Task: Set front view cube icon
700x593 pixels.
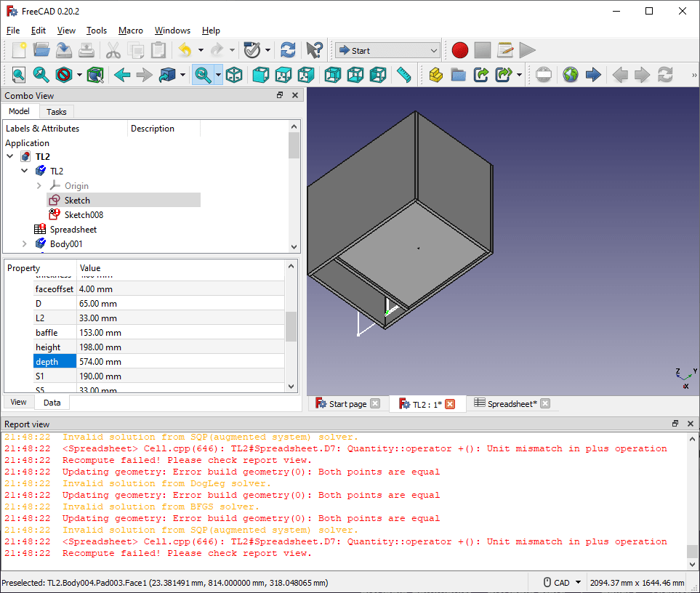Action: 261,75
